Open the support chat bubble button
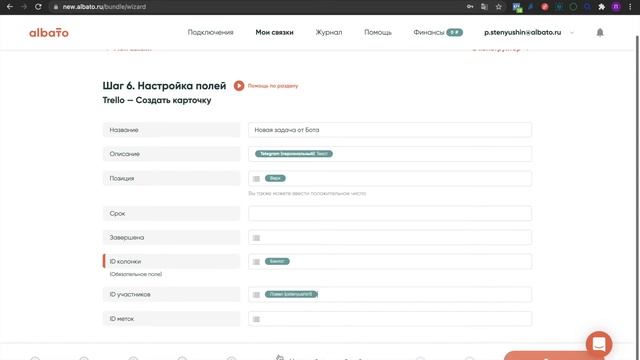 tap(599, 344)
